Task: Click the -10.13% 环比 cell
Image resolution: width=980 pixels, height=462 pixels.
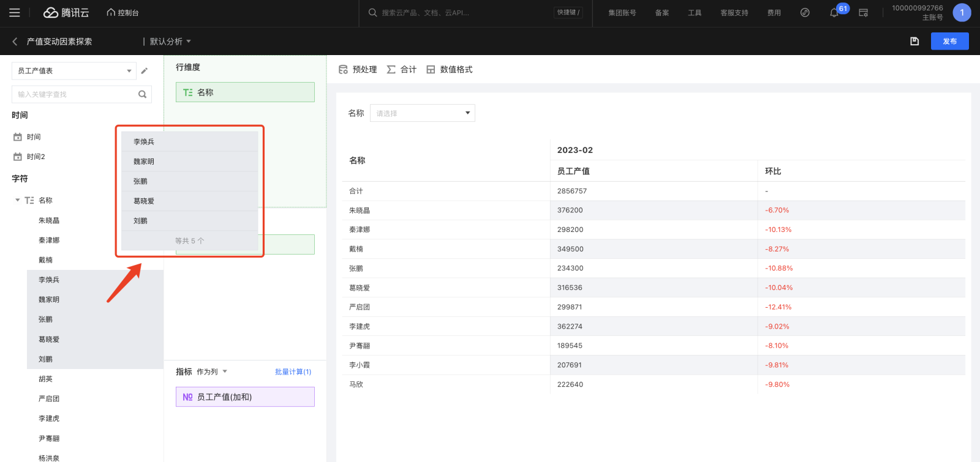Action: pyautogui.click(x=778, y=229)
